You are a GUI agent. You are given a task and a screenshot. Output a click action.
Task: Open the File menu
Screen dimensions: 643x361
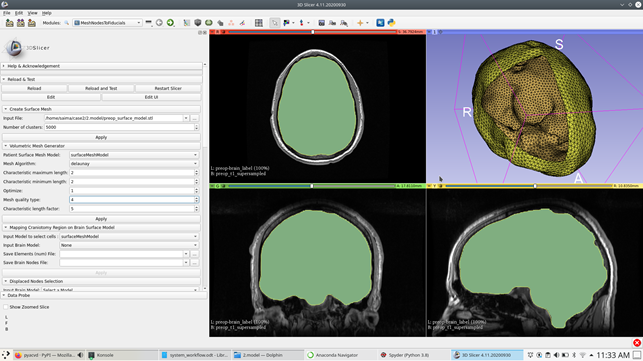pyautogui.click(x=7, y=13)
